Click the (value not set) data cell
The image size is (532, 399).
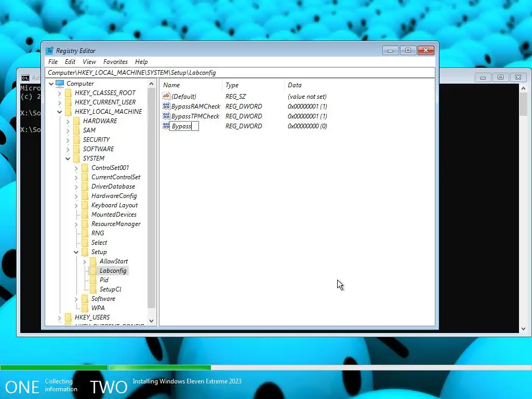(307, 96)
